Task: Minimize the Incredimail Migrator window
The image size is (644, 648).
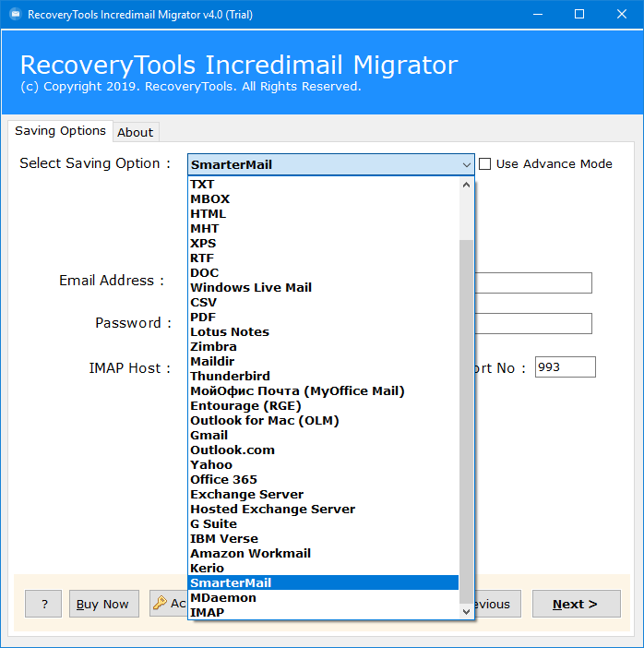Action: [x=537, y=15]
